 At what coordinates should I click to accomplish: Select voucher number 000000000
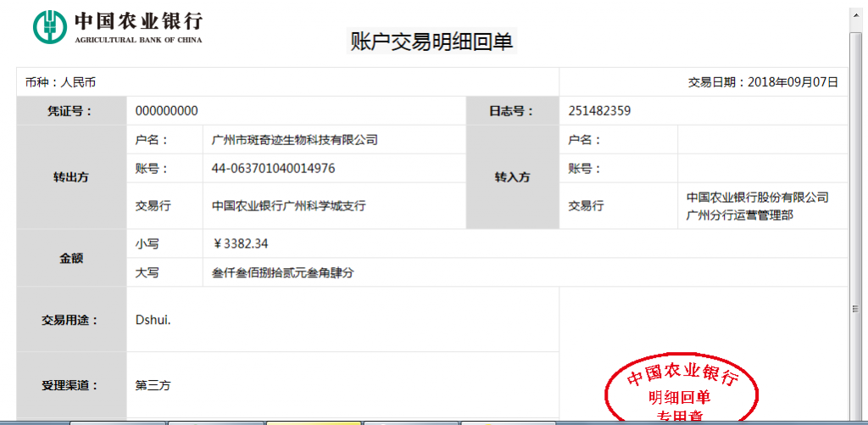pyautogui.click(x=167, y=111)
